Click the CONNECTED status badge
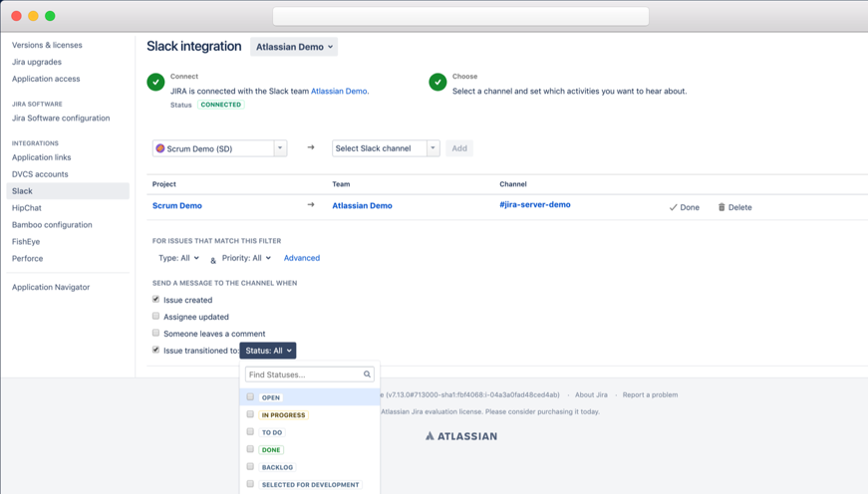 tap(221, 105)
